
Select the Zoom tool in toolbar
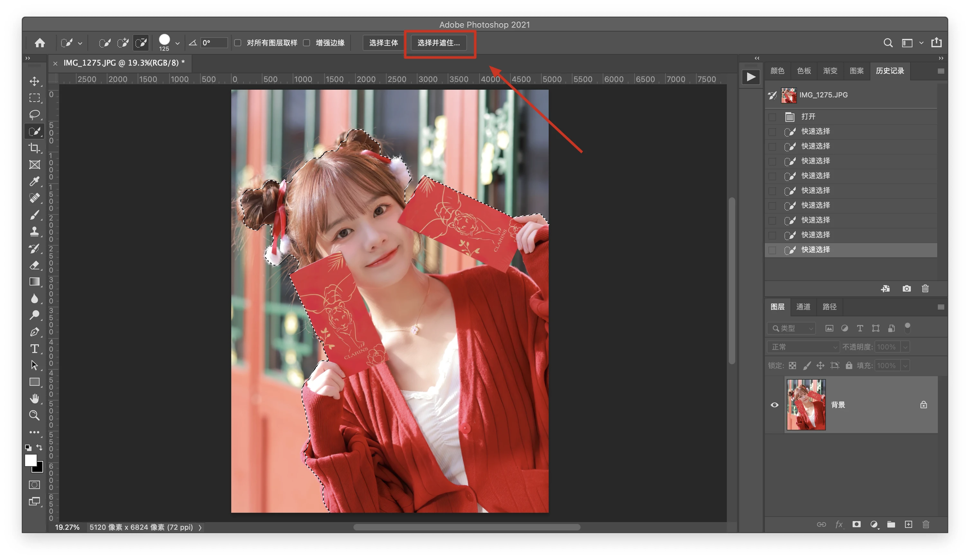pos(35,415)
